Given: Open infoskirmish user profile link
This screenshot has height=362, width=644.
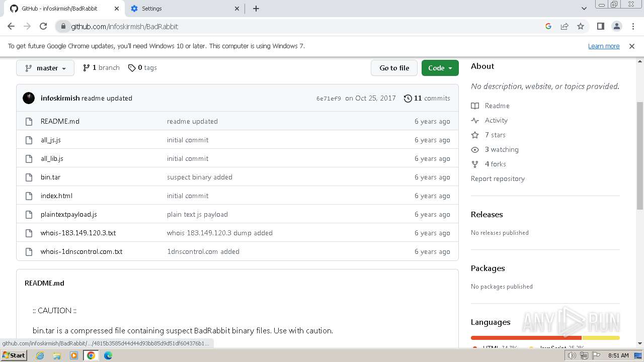Looking at the screenshot, I should point(60,98).
